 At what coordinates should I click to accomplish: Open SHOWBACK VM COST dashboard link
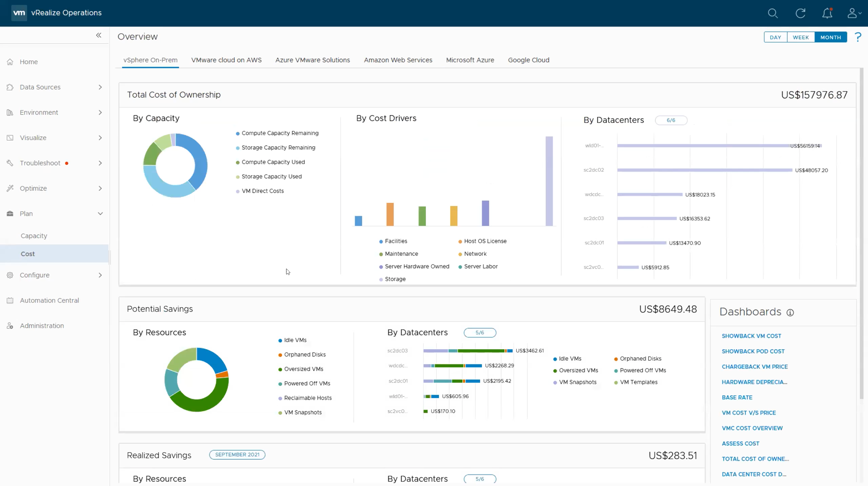[x=751, y=336]
